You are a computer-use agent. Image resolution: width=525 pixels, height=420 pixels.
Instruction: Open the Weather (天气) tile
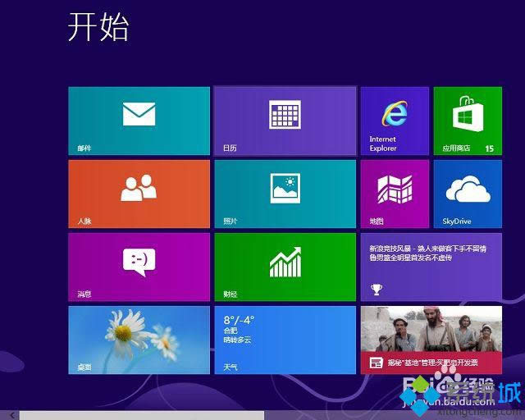(x=285, y=340)
